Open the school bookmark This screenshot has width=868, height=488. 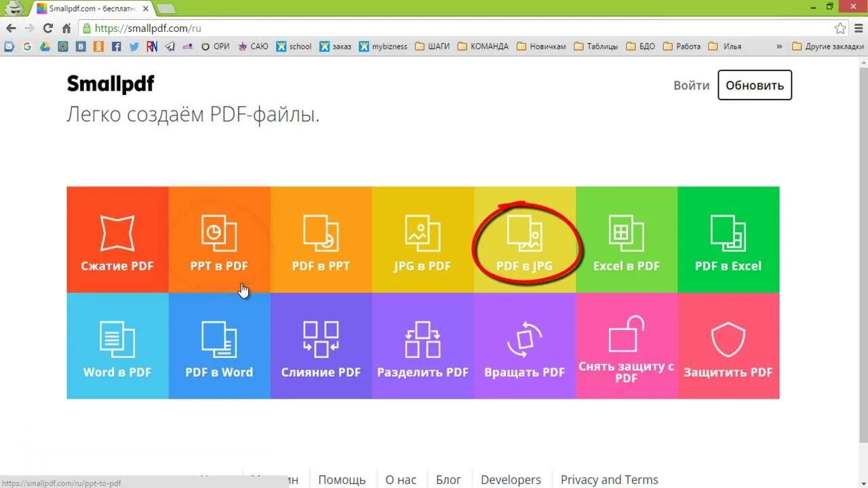click(x=294, y=47)
